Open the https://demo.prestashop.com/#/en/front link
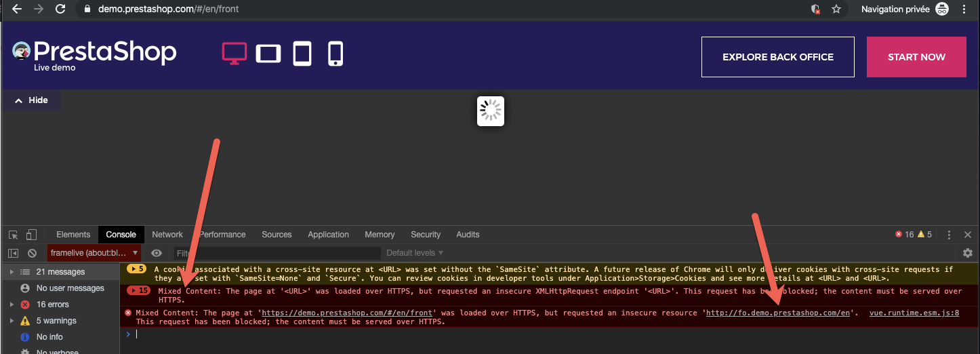The image size is (980, 354). point(346,313)
